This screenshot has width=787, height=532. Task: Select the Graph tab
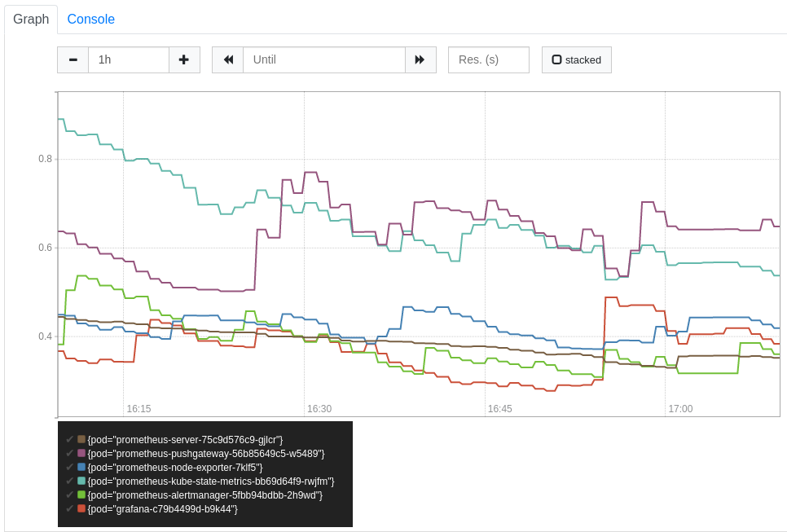[x=31, y=19]
